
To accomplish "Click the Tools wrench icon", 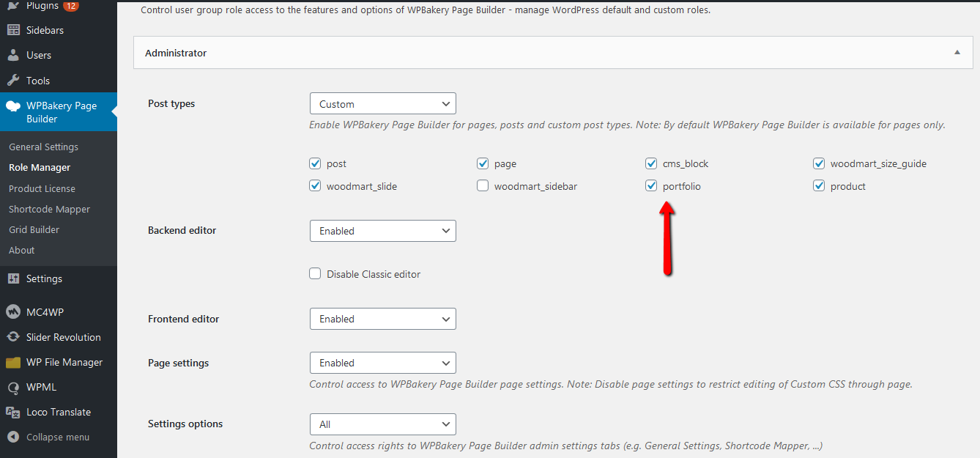I will point(13,81).
